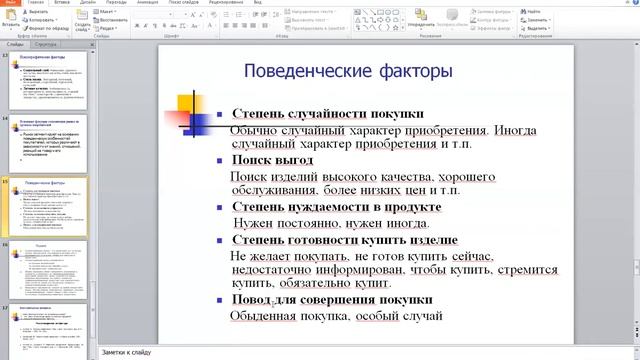Select the star shape in gallery
The image size is (640, 360).
pos(396,28)
